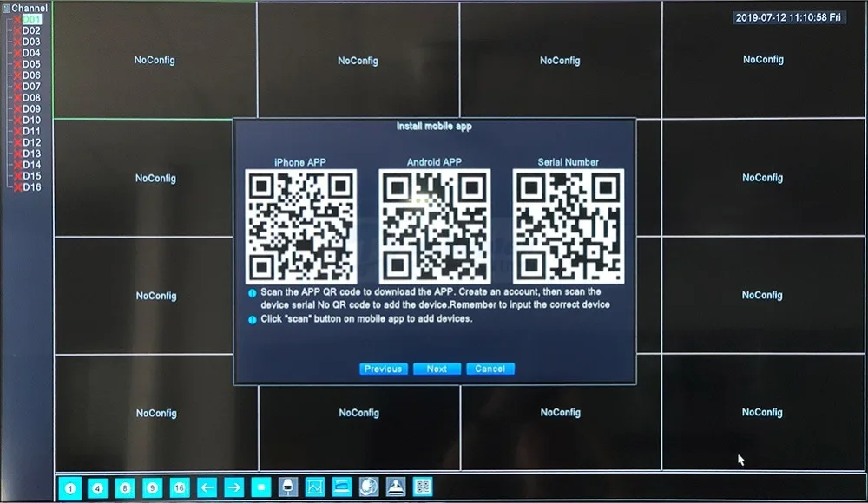Image resolution: width=868 pixels, height=503 pixels.
Task: Select channel D09 in the list
Action: 31,109
